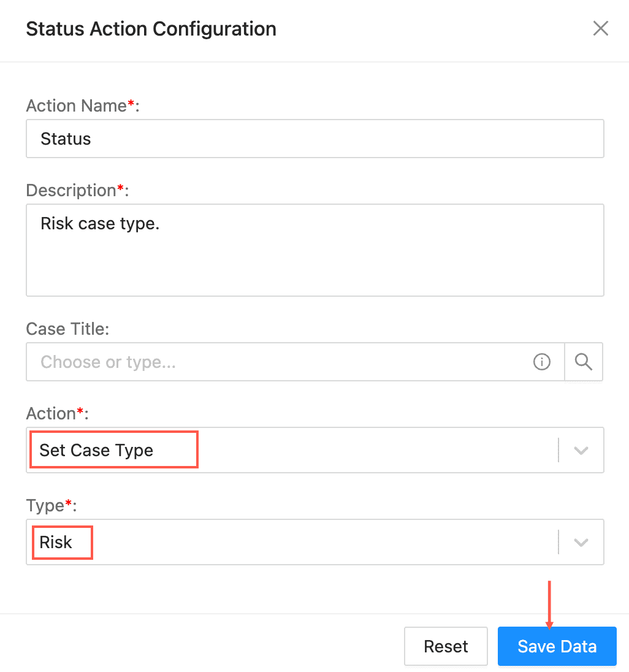Click the dialog title 'Status Action Configuration'

[x=151, y=29]
